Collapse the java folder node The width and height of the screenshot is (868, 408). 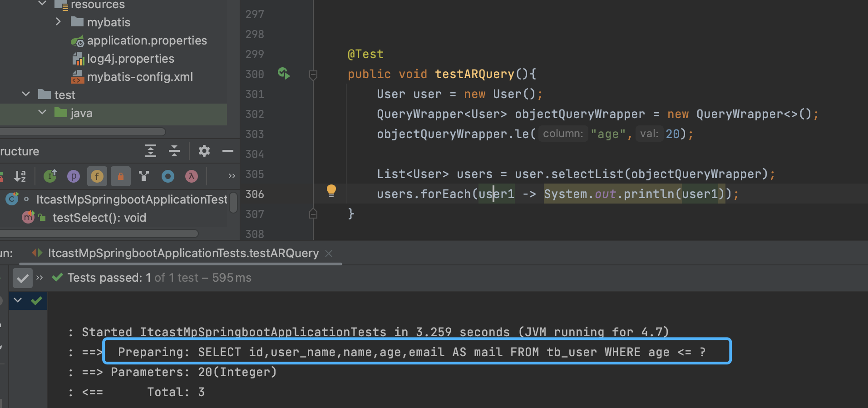click(x=42, y=112)
